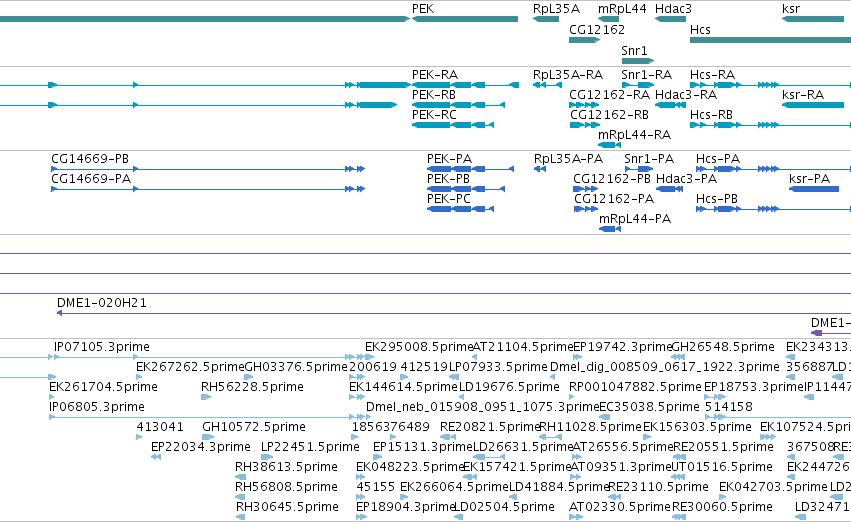This screenshot has width=851, height=522.
Task: Click the PEK-PA protein label
Action: tap(449, 158)
